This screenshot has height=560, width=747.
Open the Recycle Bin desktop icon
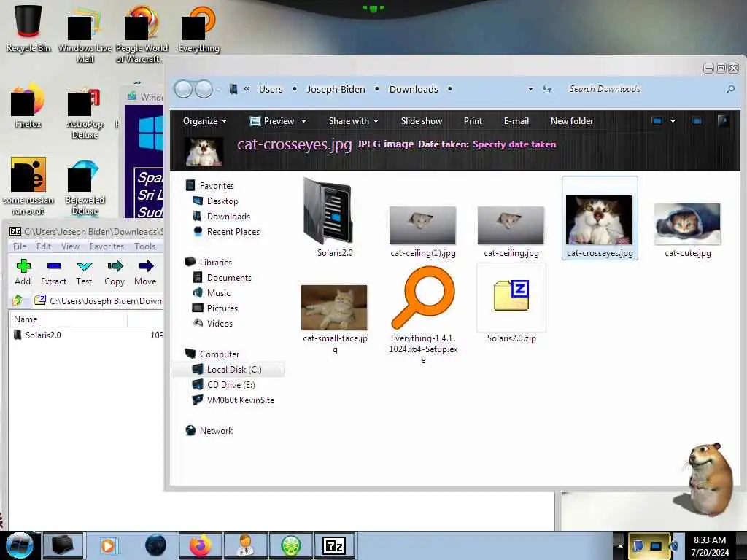coord(28,28)
